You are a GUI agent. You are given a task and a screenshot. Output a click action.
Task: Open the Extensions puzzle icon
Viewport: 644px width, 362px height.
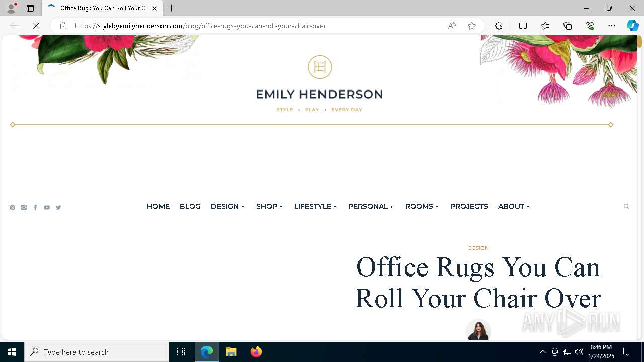[x=499, y=26]
